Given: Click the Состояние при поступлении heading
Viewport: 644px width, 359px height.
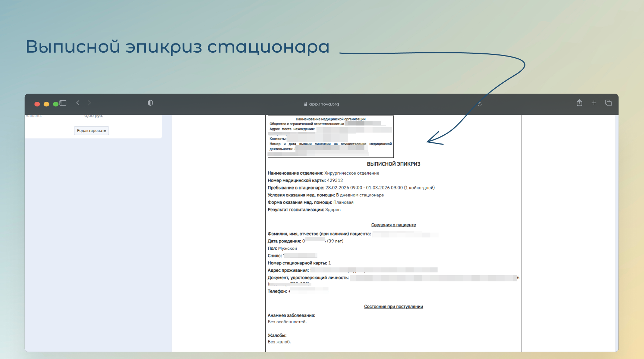Looking at the screenshot, I should tap(393, 306).
